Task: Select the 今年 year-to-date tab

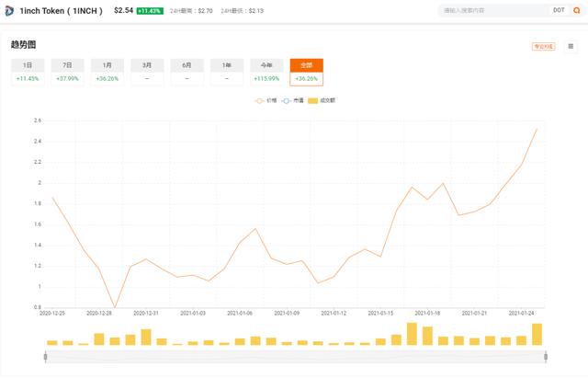Action: 266,72
